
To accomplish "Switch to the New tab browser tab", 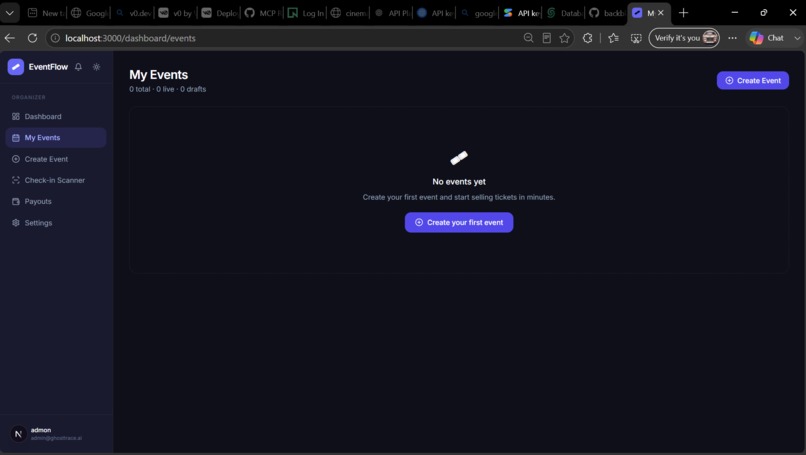I will point(45,13).
